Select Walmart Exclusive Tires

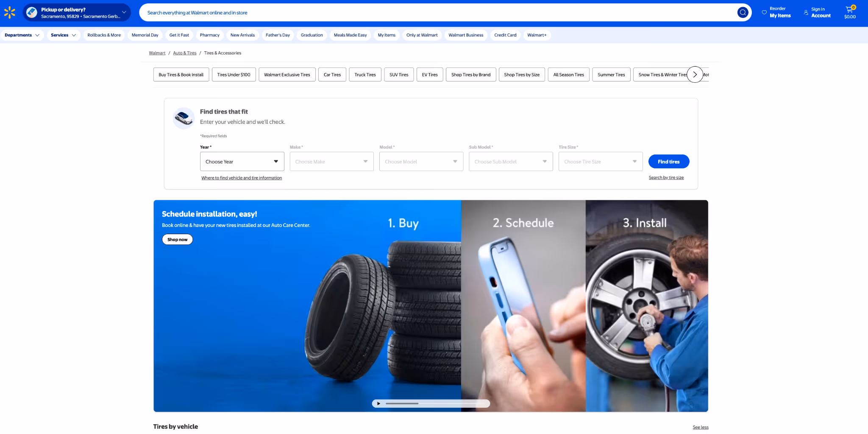[287, 75]
